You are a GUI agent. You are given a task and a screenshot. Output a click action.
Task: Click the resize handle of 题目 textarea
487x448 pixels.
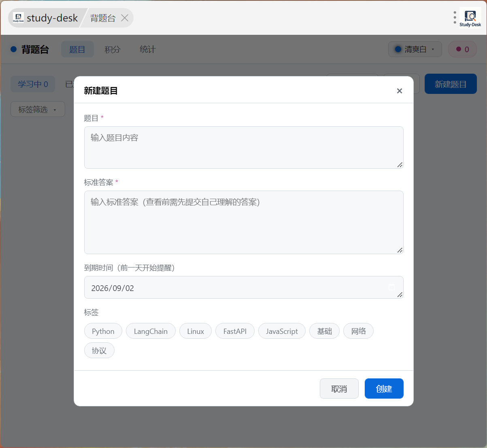click(400, 165)
